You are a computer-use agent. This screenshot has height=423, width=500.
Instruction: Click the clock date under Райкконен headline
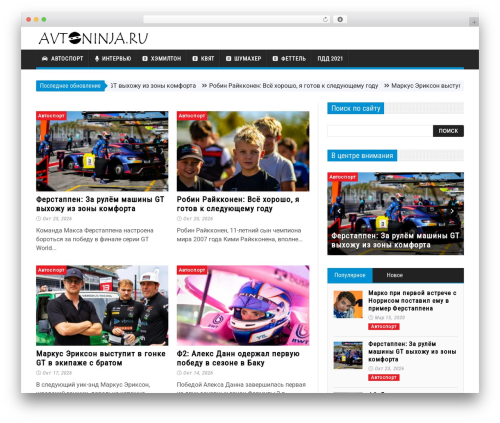pyautogui.click(x=195, y=219)
